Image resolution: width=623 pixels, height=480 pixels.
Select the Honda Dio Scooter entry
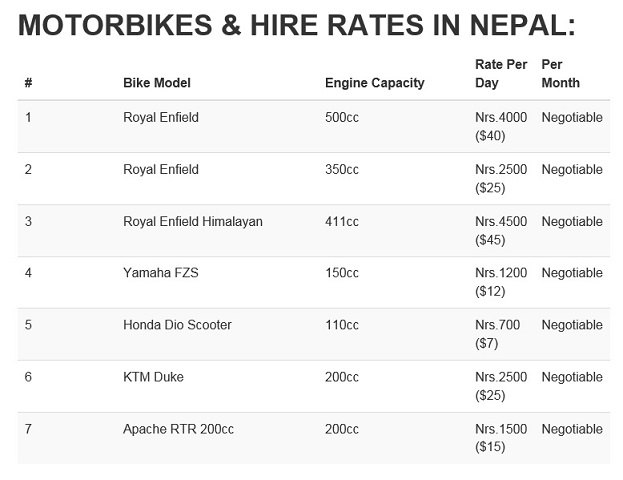tap(177, 325)
